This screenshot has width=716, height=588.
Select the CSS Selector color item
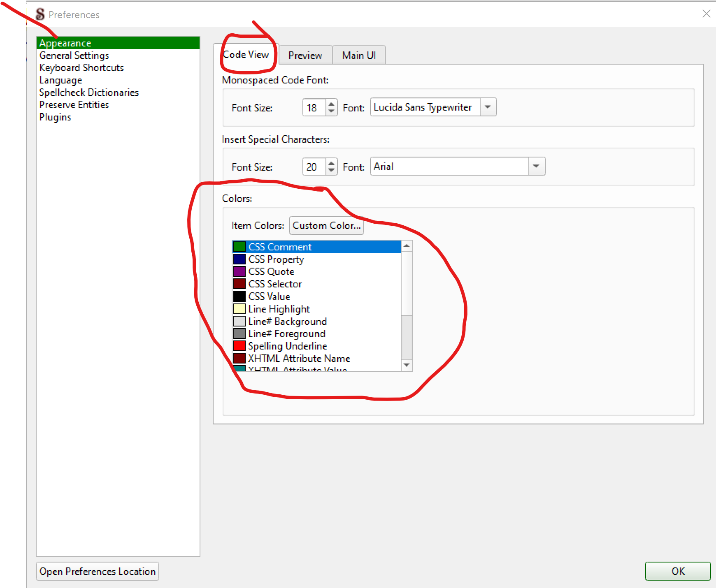316,284
